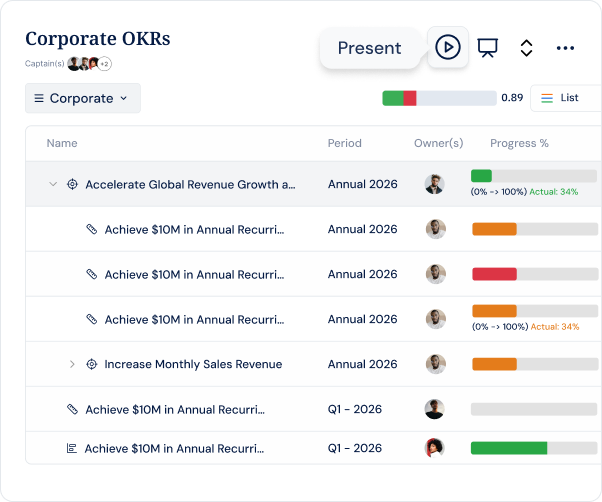Click the expand/collapse up-down arrows icon
This screenshot has height=502, width=602.
point(526,48)
